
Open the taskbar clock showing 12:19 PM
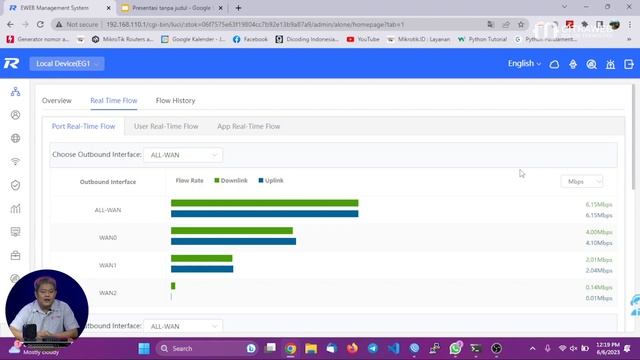coord(608,348)
